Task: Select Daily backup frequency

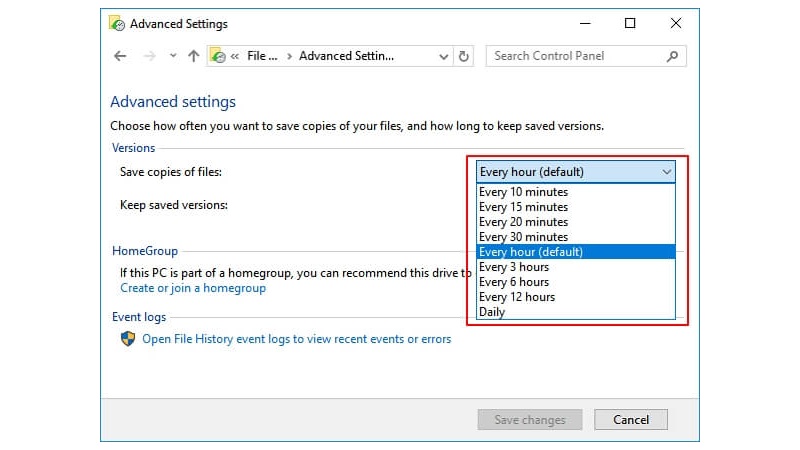Action: 492,312
